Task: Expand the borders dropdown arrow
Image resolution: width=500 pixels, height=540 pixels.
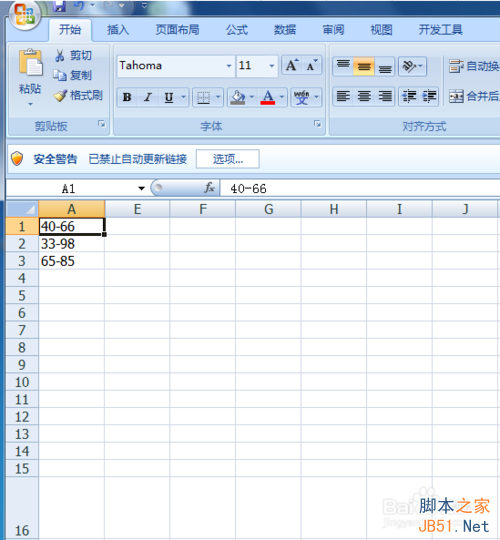Action: pyautogui.click(x=218, y=97)
